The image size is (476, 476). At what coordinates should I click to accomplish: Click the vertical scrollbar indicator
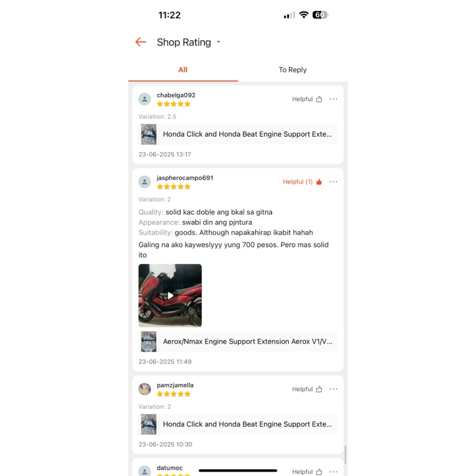(x=345, y=455)
